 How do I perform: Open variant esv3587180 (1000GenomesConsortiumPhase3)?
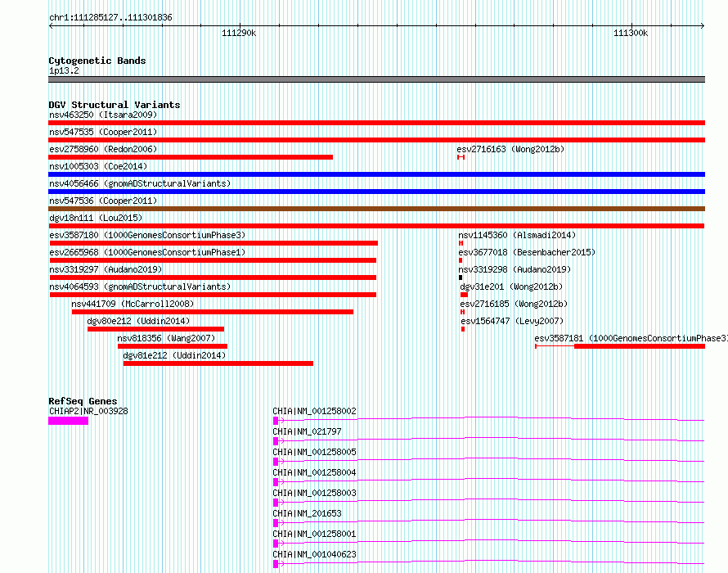coord(147,235)
